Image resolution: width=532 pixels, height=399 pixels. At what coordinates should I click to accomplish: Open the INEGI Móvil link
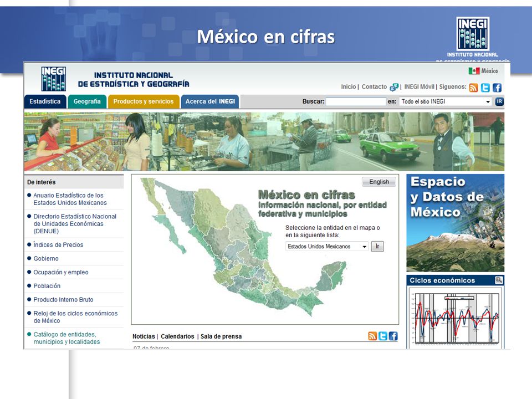click(419, 86)
